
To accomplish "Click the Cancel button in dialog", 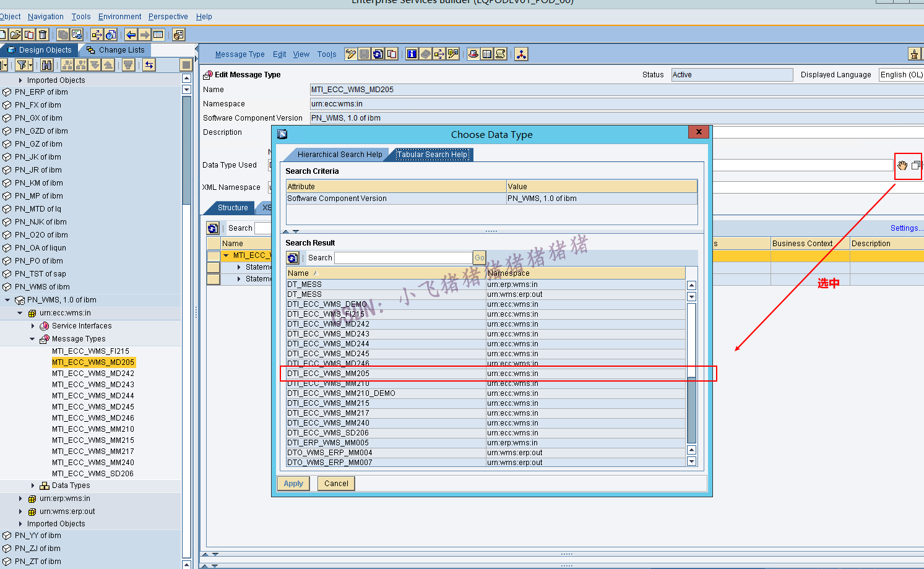I will click(336, 484).
